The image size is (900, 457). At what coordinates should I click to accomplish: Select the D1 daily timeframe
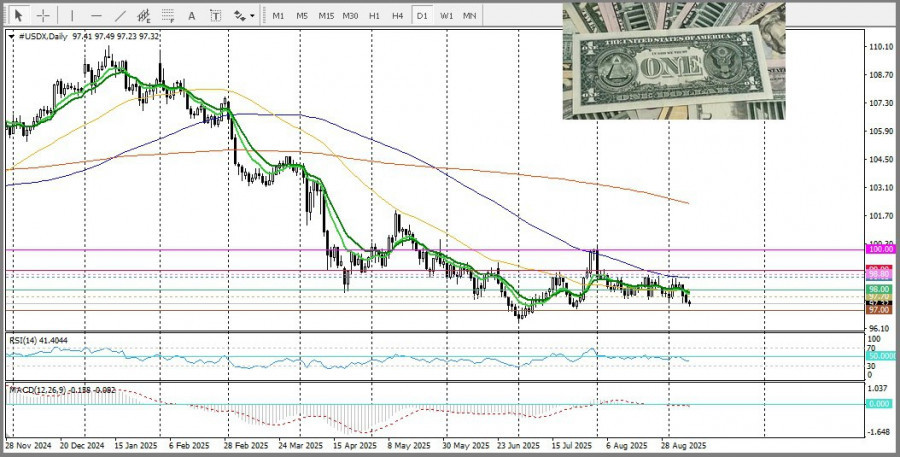tap(422, 16)
